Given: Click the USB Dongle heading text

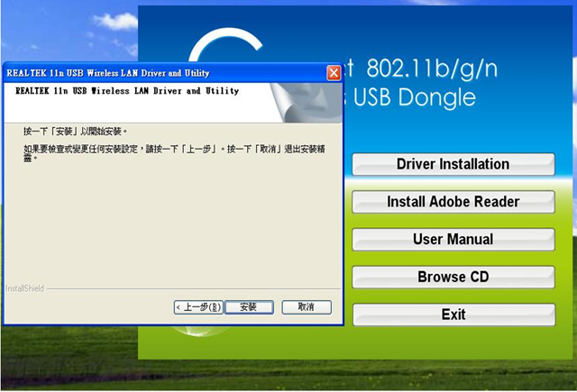Looking at the screenshot, I should [415, 97].
